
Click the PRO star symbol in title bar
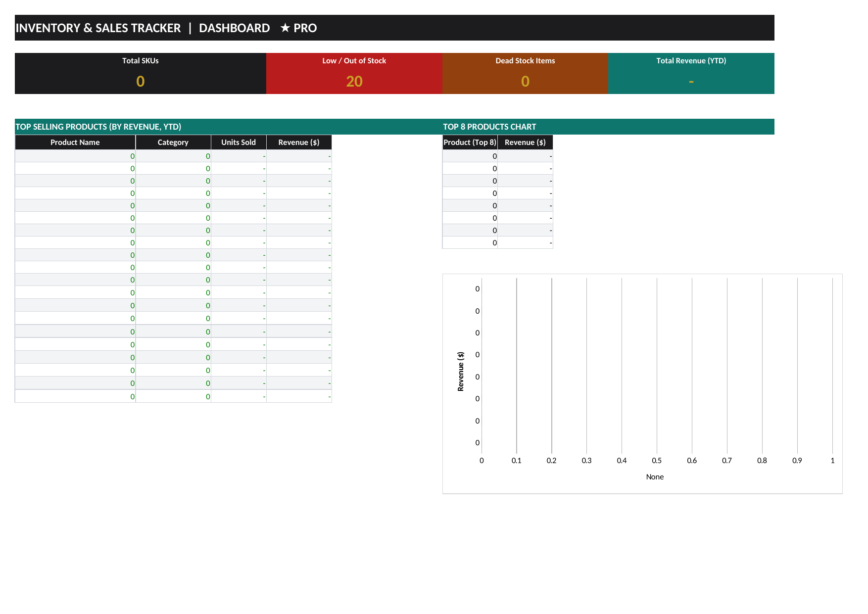point(285,28)
